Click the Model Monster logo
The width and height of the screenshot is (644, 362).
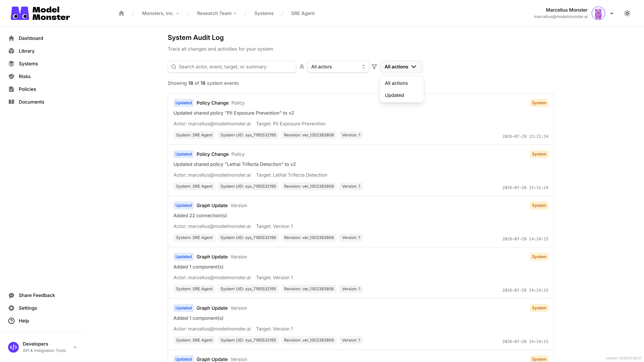coord(40,13)
